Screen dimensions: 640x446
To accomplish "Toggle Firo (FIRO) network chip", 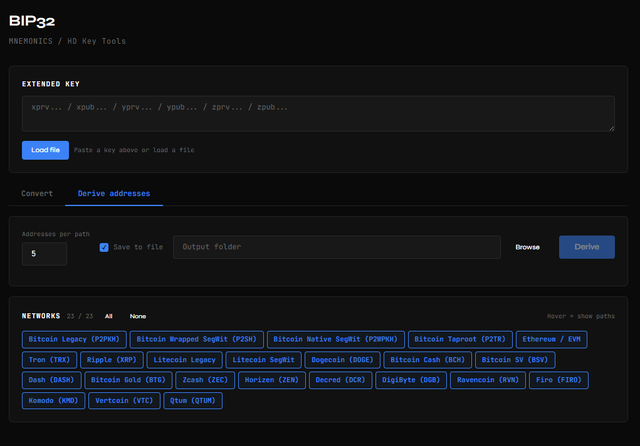I will coord(559,380).
